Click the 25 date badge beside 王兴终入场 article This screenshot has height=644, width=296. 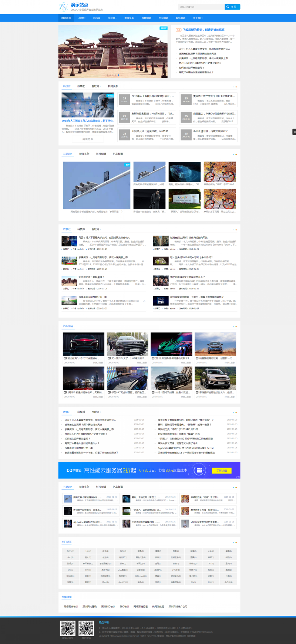pos(124,135)
